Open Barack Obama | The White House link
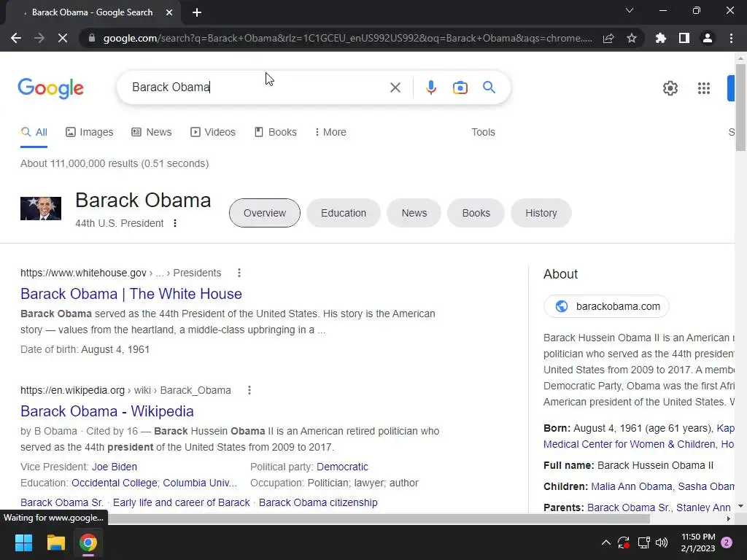The width and height of the screenshot is (747, 560). [x=131, y=294]
